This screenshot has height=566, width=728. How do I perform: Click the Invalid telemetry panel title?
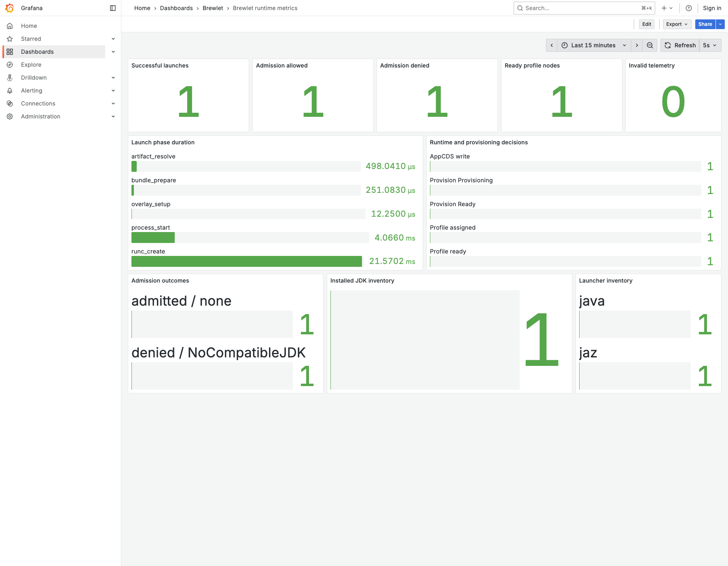click(x=652, y=65)
